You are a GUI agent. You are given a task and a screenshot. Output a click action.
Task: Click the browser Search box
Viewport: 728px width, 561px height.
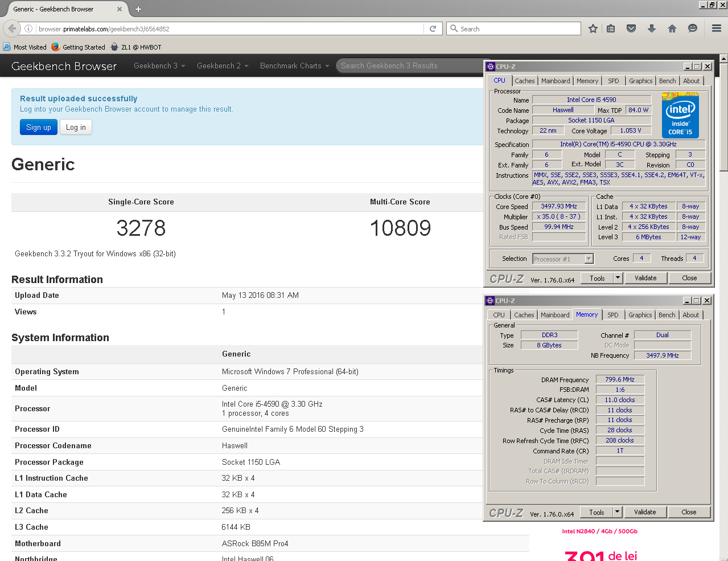(514, 28)
